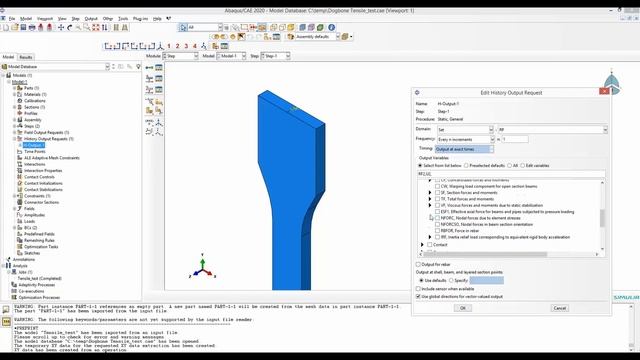The width and height of the screenshot is (640, 360).
Task: Click the Cycle Views arrows icon
Action: (104, 27)
